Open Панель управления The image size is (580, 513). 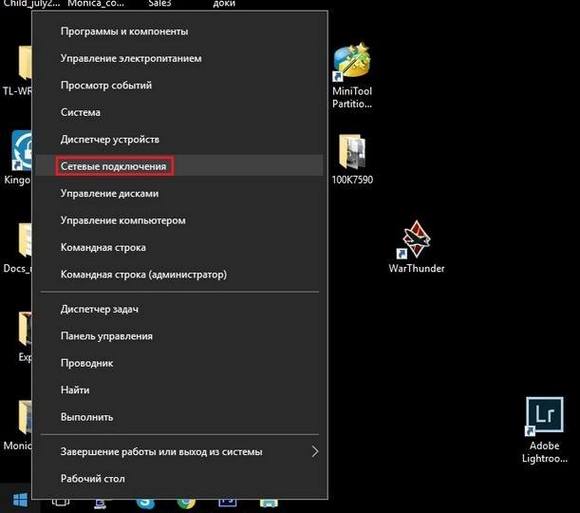click(x=180, y=336)
